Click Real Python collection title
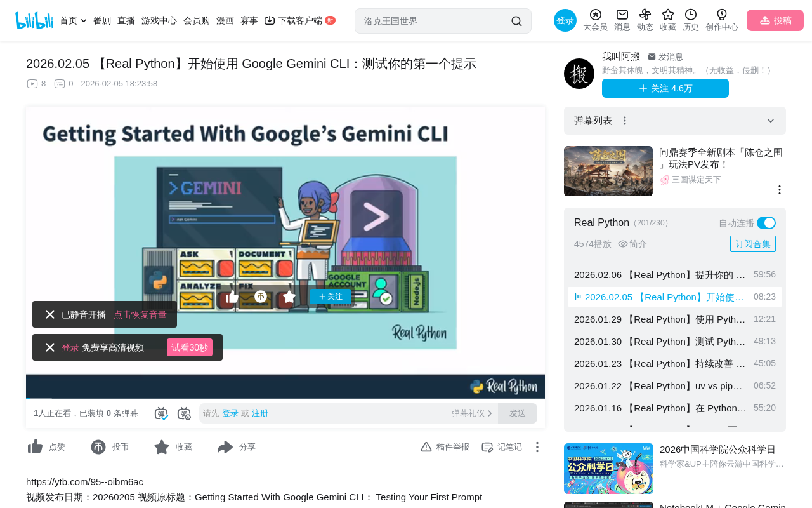 [601, 223]
